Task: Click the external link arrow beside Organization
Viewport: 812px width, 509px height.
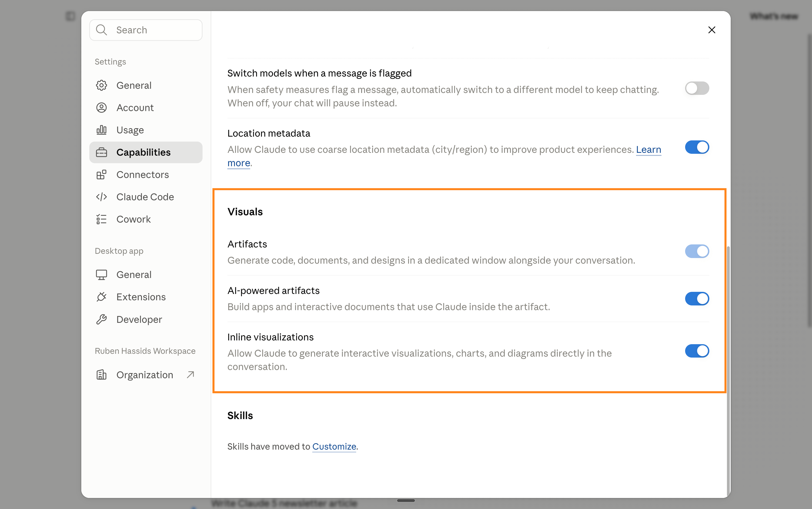Action: tap(191, 375)
